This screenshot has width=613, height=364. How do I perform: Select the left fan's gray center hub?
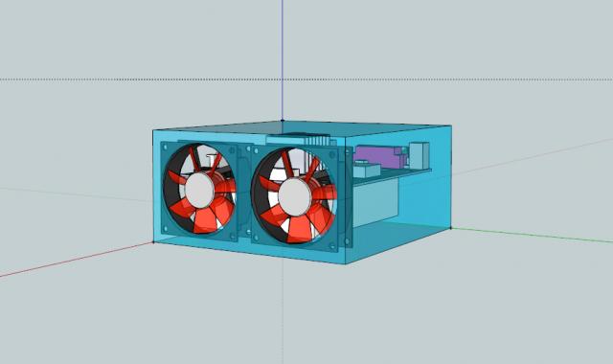pyautogui.click(x=200, y=190)
